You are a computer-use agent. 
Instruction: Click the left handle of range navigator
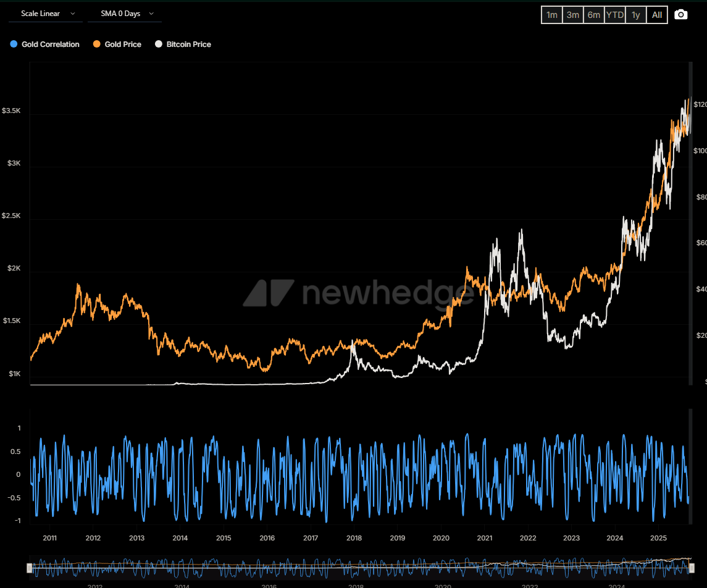pyautogui.click(x=29, y=568)
